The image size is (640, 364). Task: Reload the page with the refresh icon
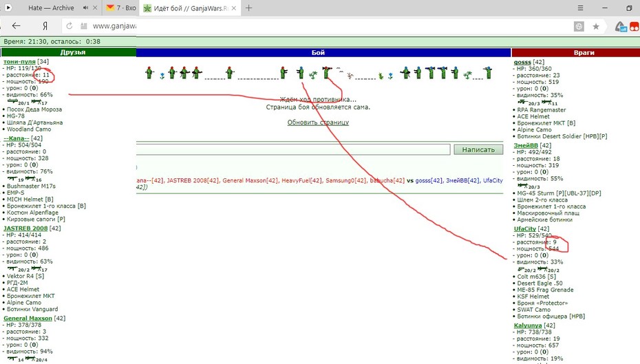[x=70, y=26]
